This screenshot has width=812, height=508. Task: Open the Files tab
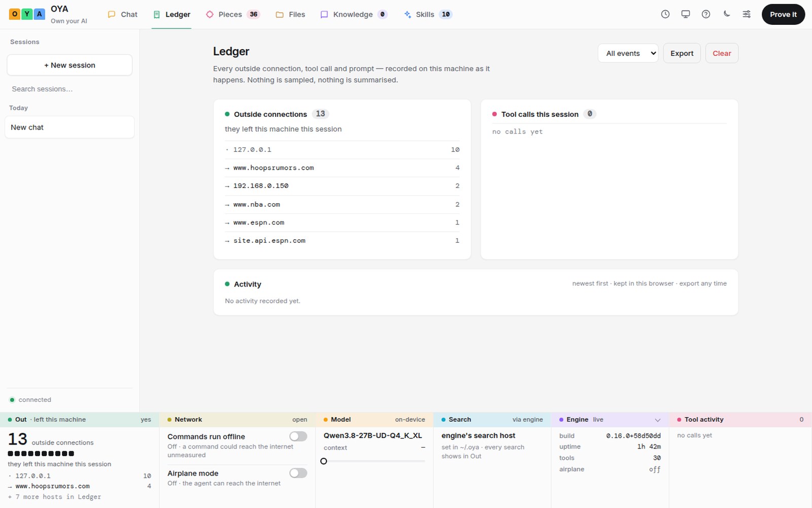tap(290, 14)
